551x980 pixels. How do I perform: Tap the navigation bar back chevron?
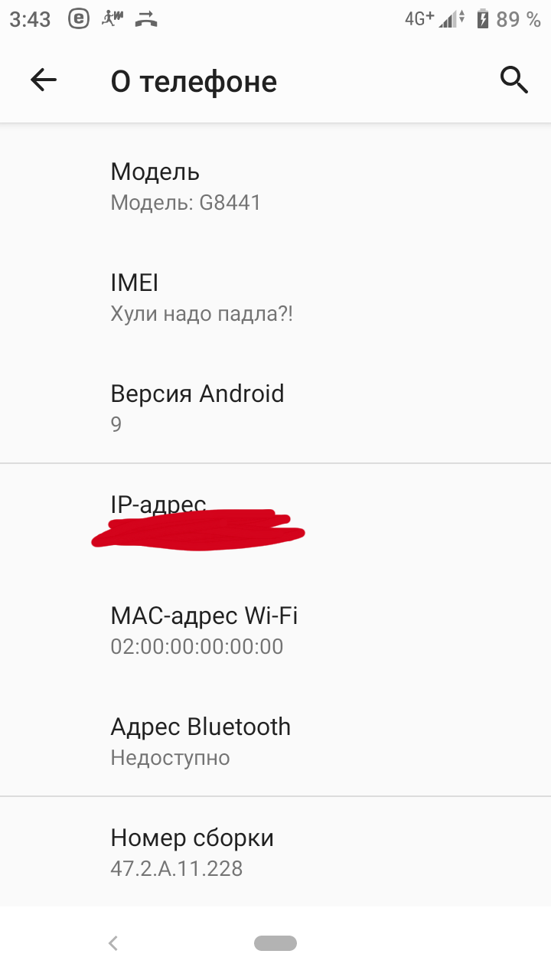[x=113, y=943]
